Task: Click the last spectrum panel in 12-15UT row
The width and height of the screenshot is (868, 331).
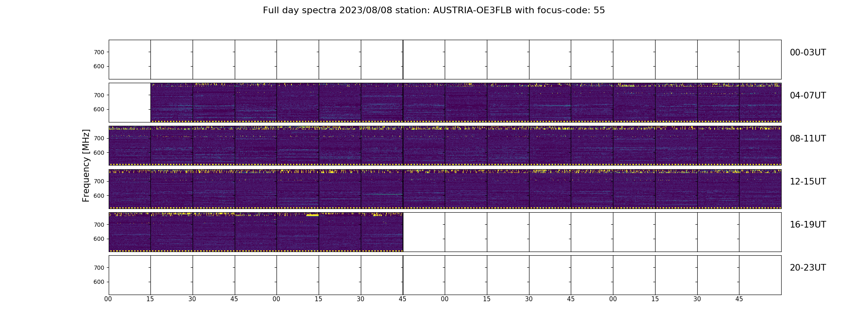Action: click(x=760, y=189)
